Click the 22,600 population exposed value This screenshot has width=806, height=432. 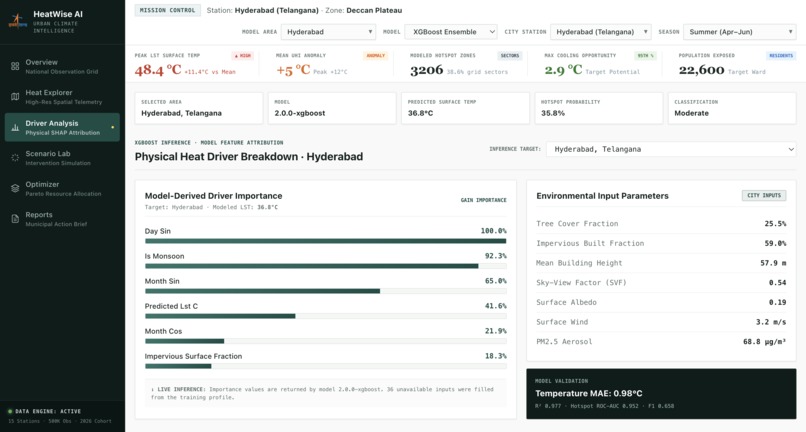pyautogui.click(x=702, y=70)
